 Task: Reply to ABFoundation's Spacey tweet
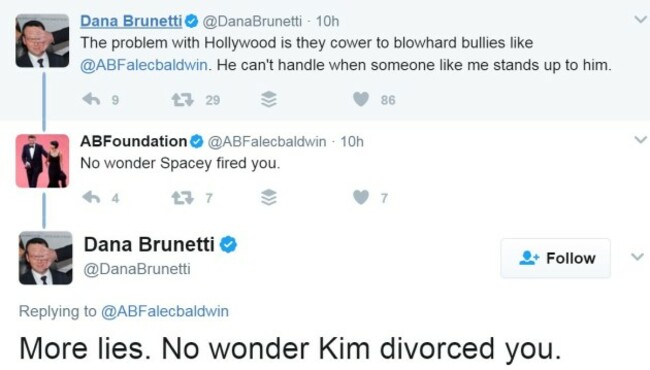91,197
